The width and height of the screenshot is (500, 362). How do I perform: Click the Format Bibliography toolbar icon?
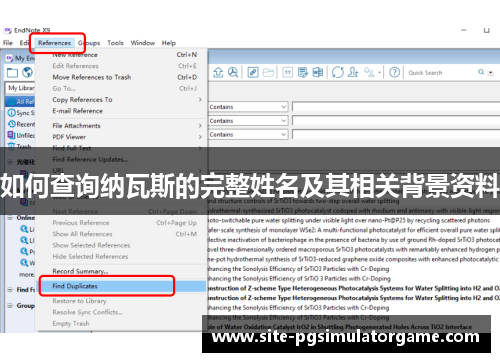tap(303, 72)
